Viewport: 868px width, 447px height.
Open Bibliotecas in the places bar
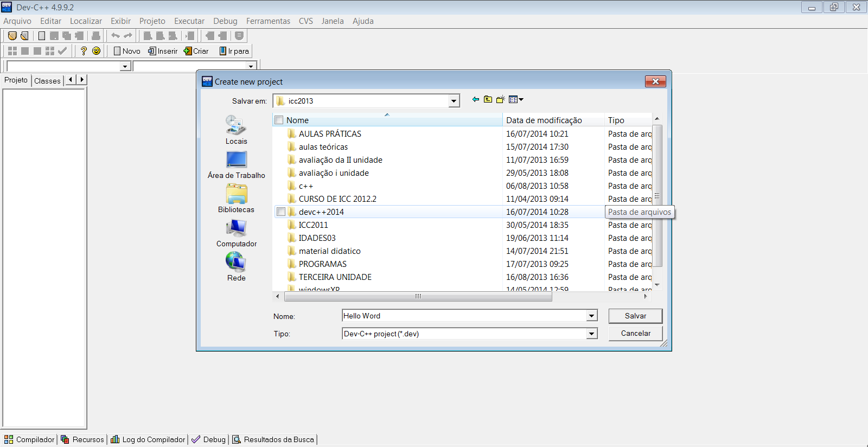click(x=236, y=199)
